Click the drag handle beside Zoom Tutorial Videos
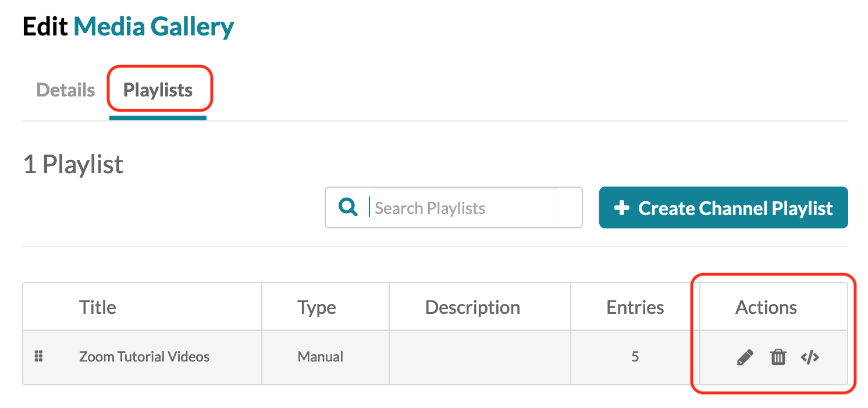 pos(39,356)
